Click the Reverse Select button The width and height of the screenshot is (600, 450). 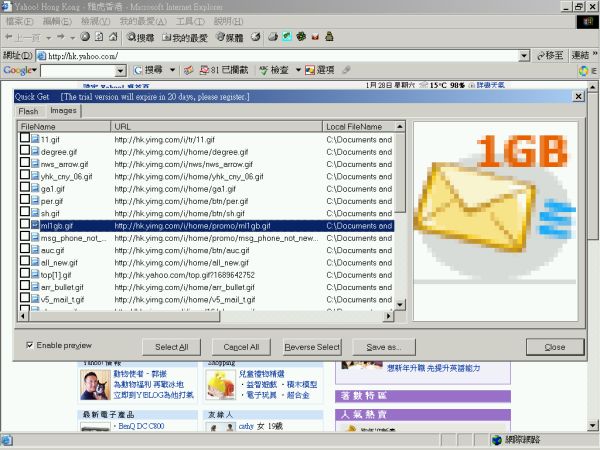tap(312, 347)
